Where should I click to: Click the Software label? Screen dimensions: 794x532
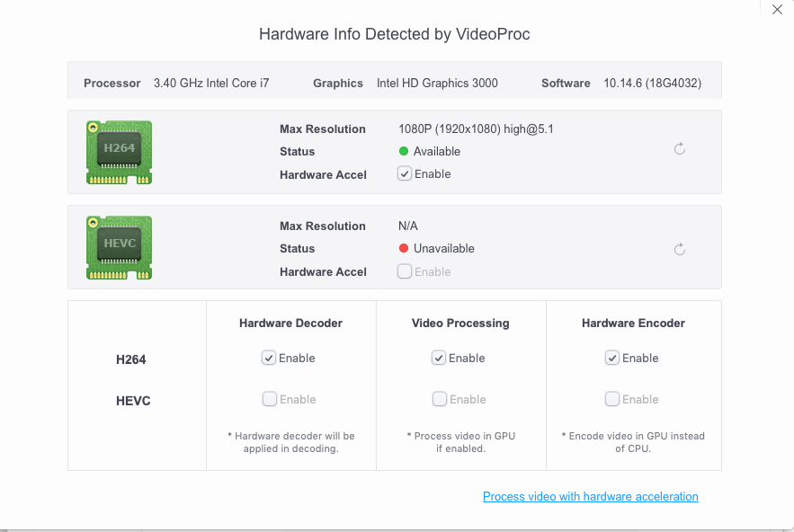[566, 83]
